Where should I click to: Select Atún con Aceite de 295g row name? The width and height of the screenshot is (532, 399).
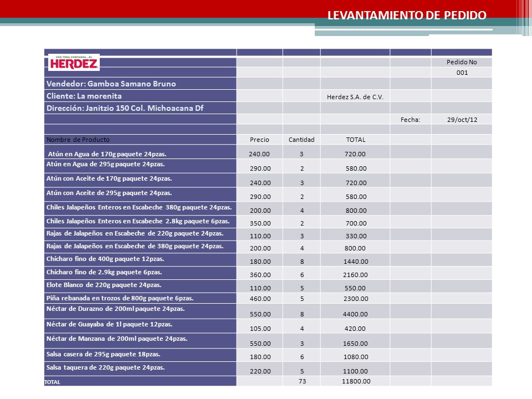click(109, 193)
